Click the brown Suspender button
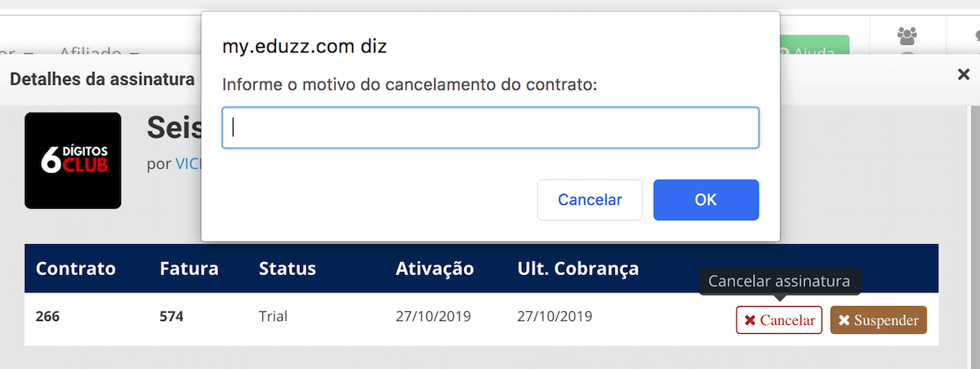This screenshot has width=980, height=369. (x=878, y=320)
